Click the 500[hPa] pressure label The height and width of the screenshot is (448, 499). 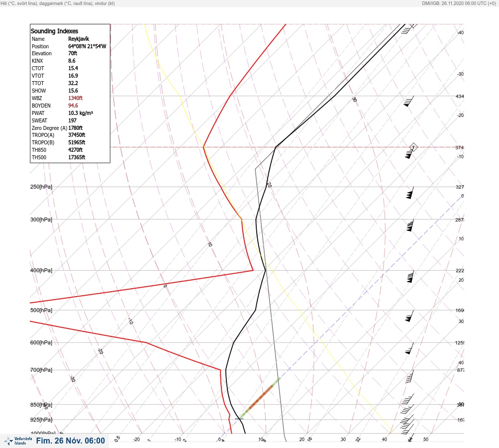coord(41,311)
